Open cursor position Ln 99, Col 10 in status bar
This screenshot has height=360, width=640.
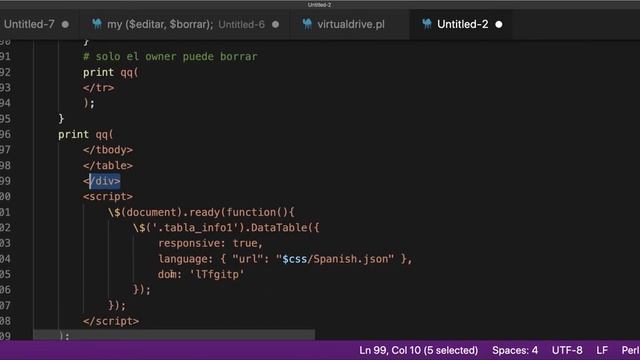click(x=418, y=350)
